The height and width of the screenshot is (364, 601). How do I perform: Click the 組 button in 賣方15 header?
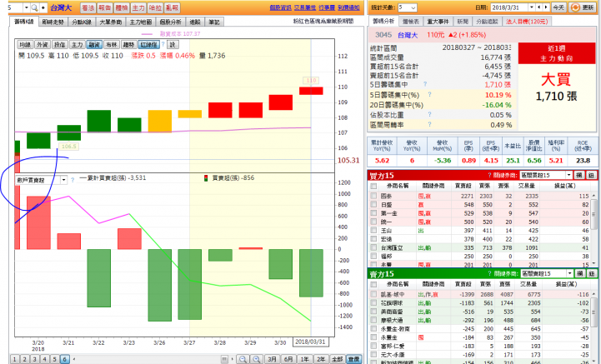[x=592, y=273]
